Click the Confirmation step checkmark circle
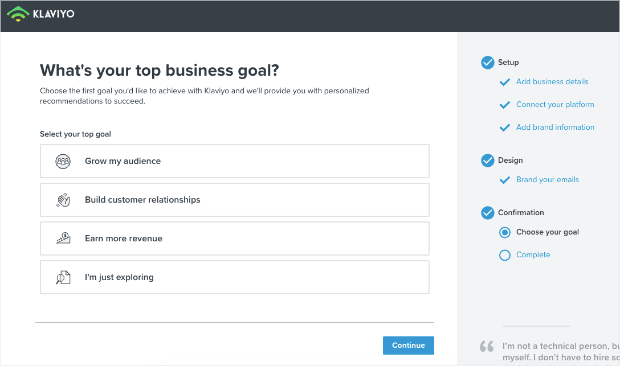The width and height of the screenshot is (620, 366). (x=488, y=213)
